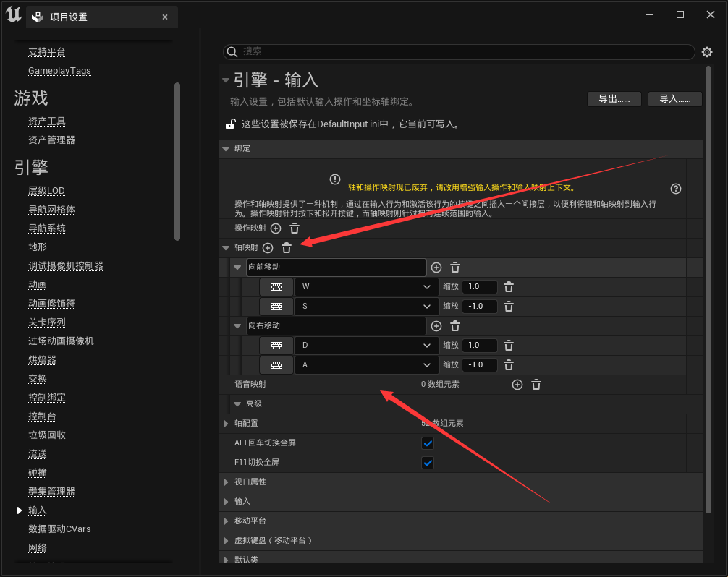
Task: Select 网络 in the engine sidebar
Action: click(38, 548)
